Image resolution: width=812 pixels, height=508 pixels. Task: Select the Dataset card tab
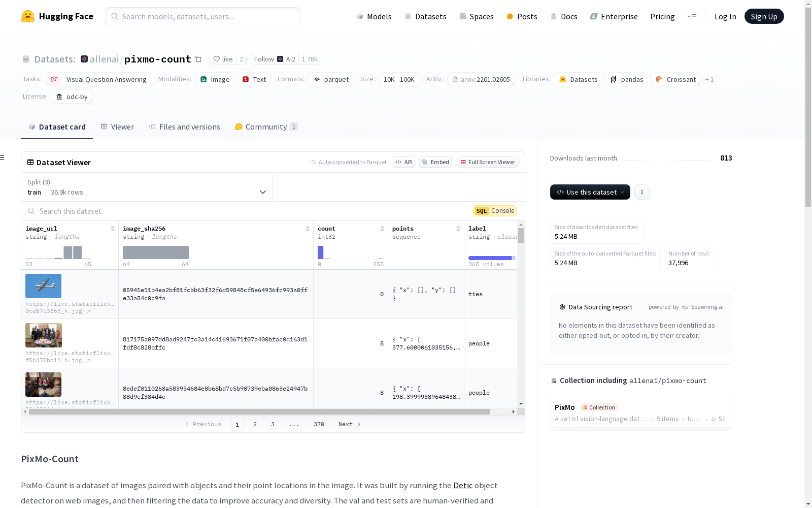57,127
